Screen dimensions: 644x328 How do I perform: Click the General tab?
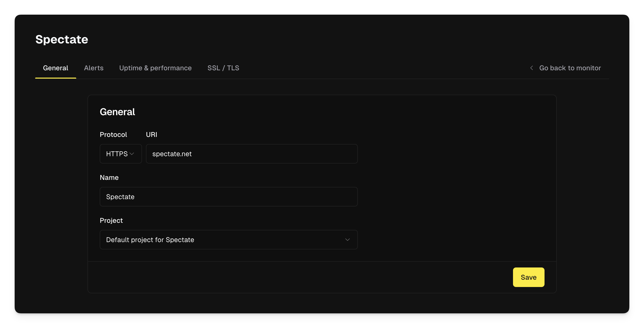click(x=55, y=68)
